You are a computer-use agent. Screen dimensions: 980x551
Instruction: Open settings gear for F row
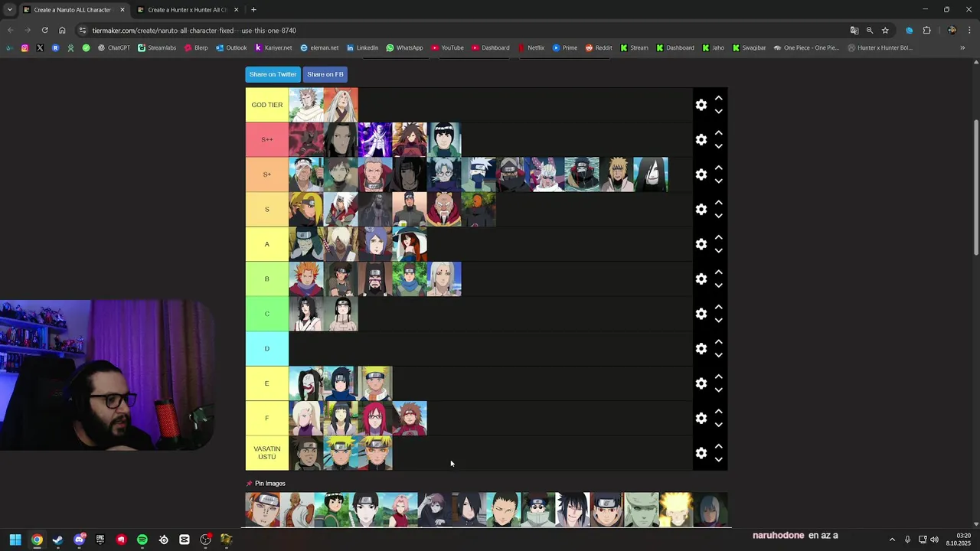[701, 418]
